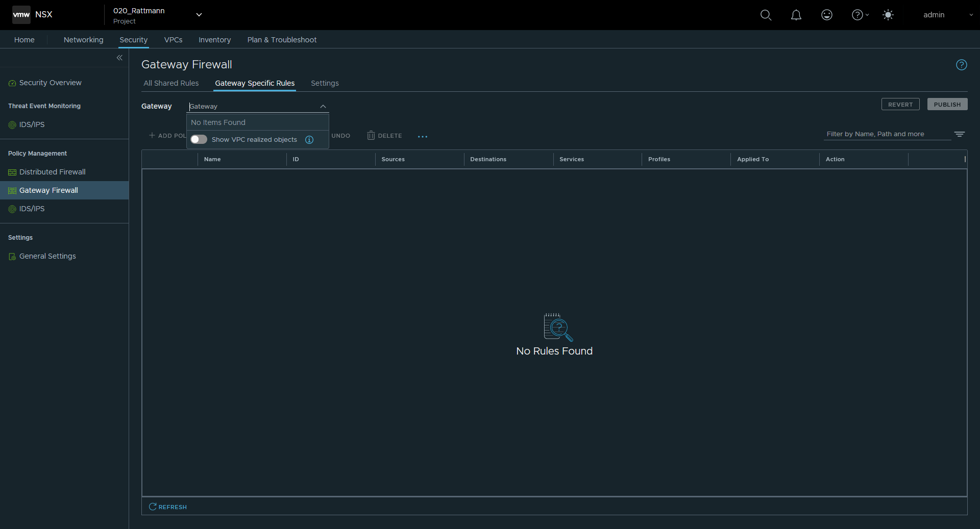Open the Gateway Firewall page help icon
Viewport: 980px width, 529px height.
(x=961, y=65)
